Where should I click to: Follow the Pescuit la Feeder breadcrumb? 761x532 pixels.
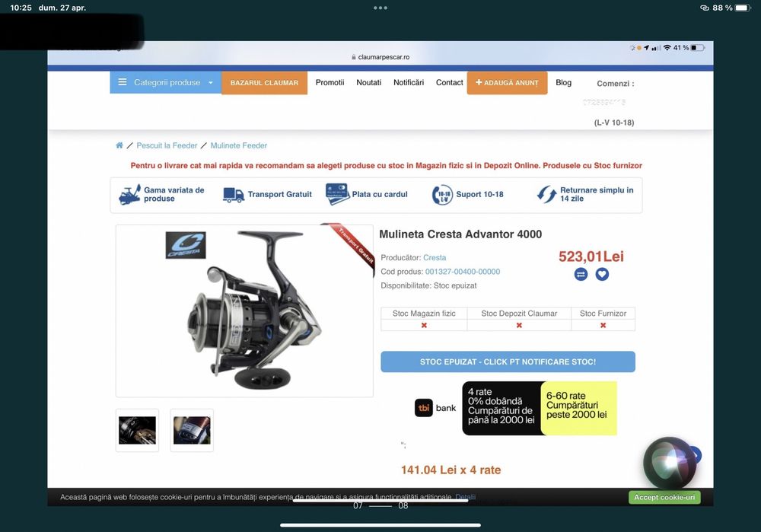click(x=167, y=145)
